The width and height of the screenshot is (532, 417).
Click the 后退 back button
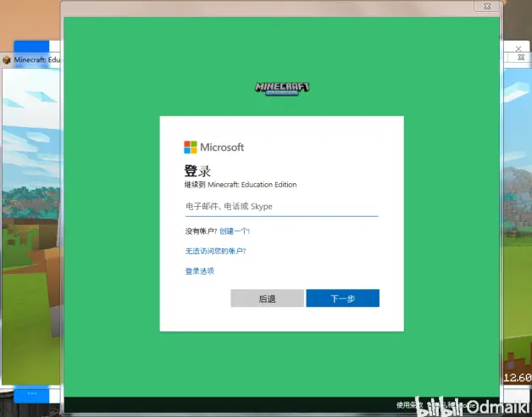[x=268, y=298]
